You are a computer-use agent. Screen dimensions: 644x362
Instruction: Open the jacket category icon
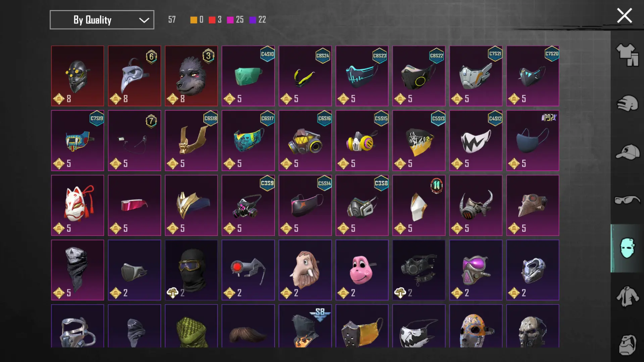coord(627,297)
